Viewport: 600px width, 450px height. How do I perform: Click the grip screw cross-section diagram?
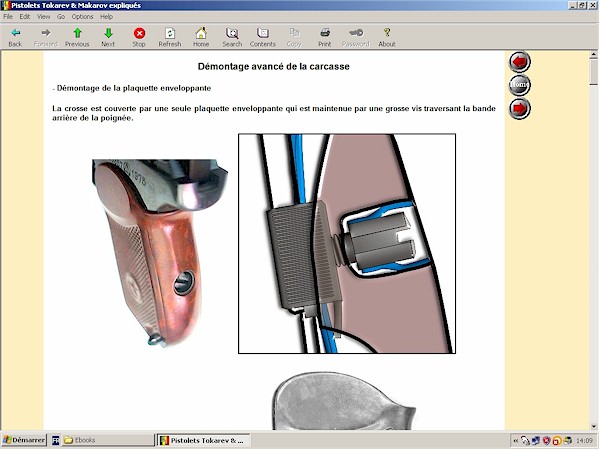click(x=347, y=243)
